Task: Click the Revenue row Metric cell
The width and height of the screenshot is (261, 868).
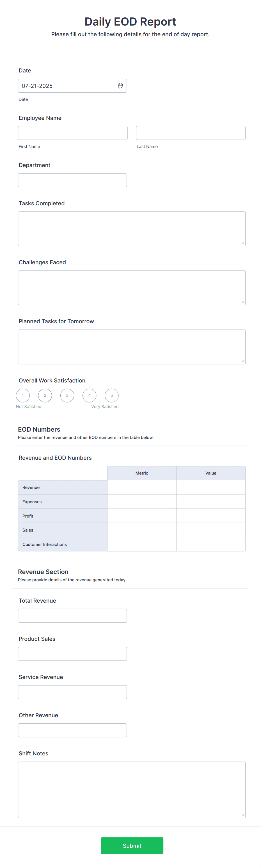Action: click(142, 487)
